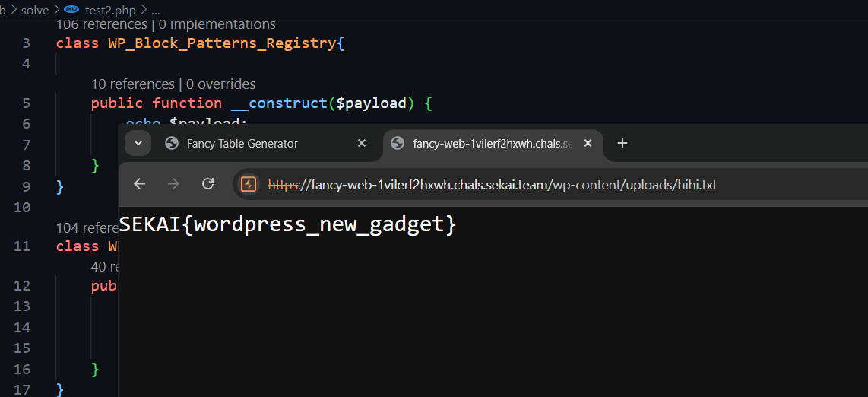
Task: Open the insecure connection warning icon
Action: 249,184
